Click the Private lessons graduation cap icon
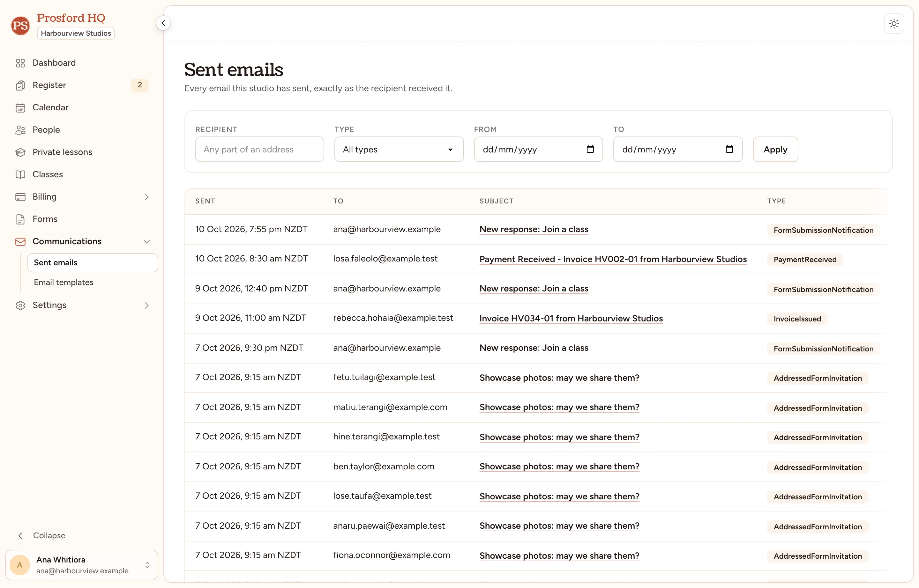This screenshot has height=588, width=919. click(x=20, y=152)
